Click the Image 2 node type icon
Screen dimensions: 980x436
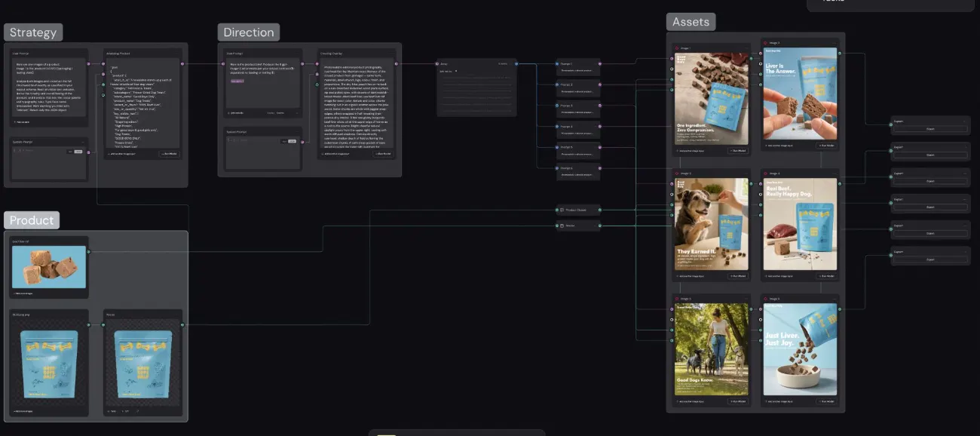point(766,43)
